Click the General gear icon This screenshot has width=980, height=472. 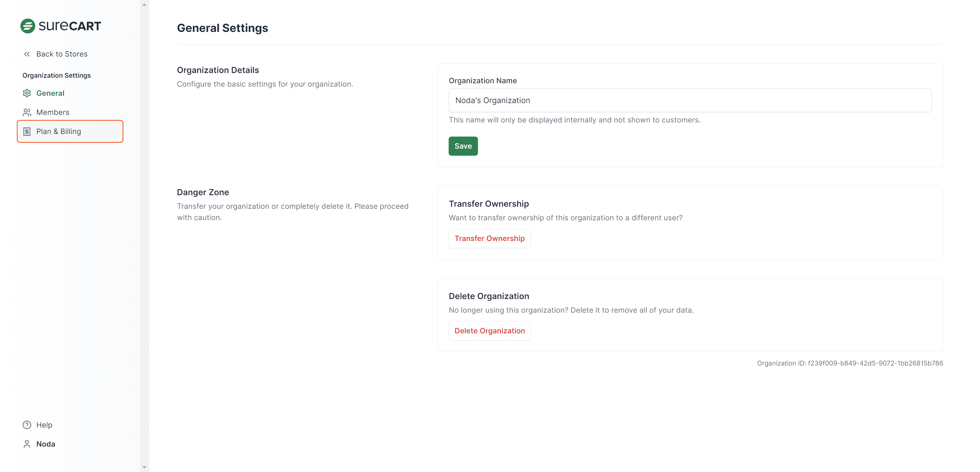[27, 93]
